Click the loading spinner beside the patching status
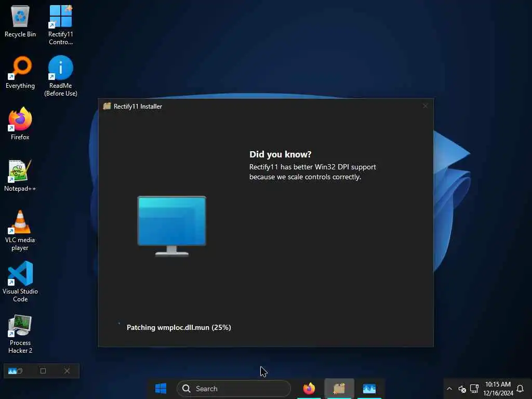The width and height of the screenshot is (532, 399). (119, 323)
